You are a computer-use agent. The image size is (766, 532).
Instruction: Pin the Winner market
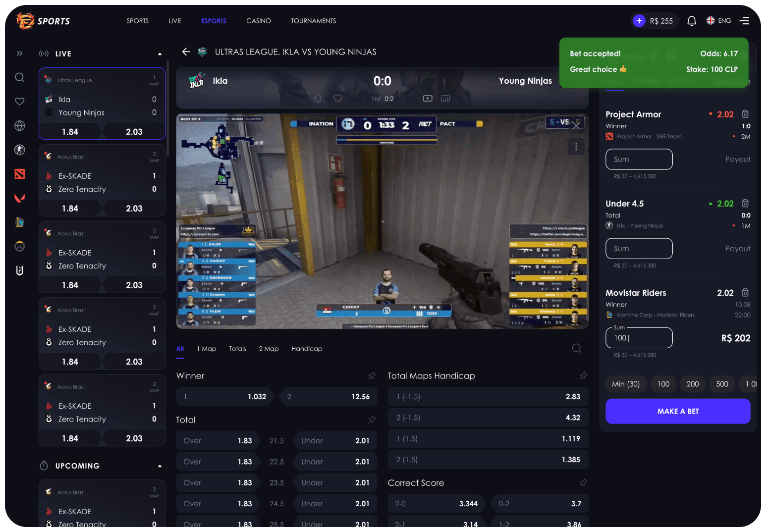372,376
